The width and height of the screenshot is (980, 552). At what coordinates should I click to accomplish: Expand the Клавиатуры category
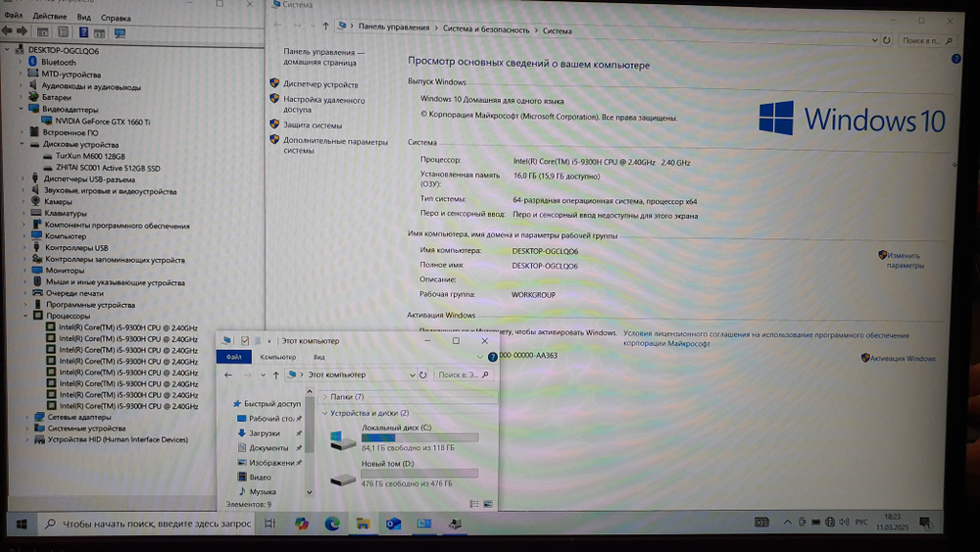click(24, 213)
